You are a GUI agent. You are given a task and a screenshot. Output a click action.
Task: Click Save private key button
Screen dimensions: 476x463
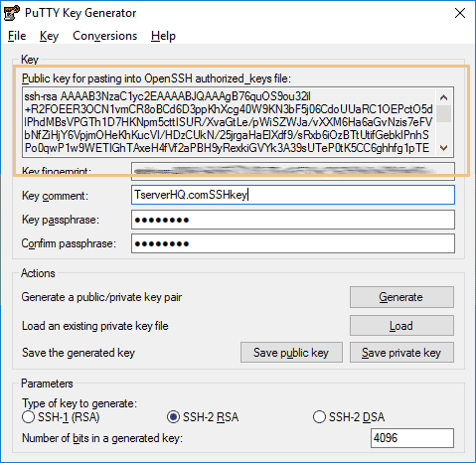click(x=401, y=353)
